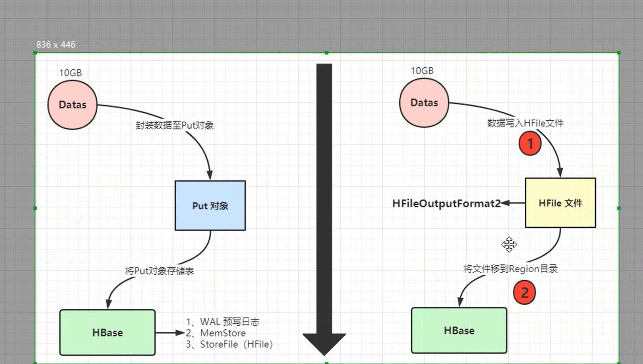Click the yellow HFile 文件 box
This screenshot has height=364, width=643.
point(560,203)
